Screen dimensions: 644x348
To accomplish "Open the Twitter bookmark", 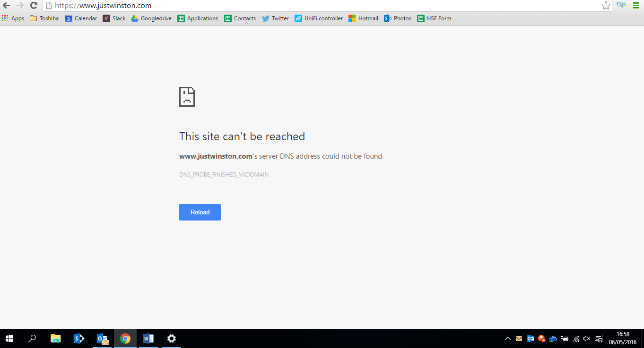I will point(275,18).
